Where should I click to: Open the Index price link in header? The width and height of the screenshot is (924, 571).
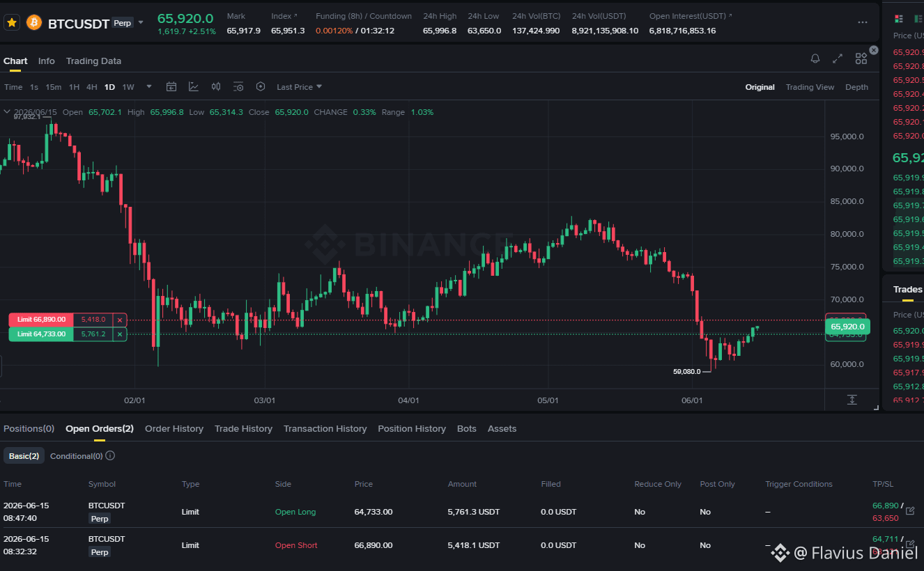284,16
